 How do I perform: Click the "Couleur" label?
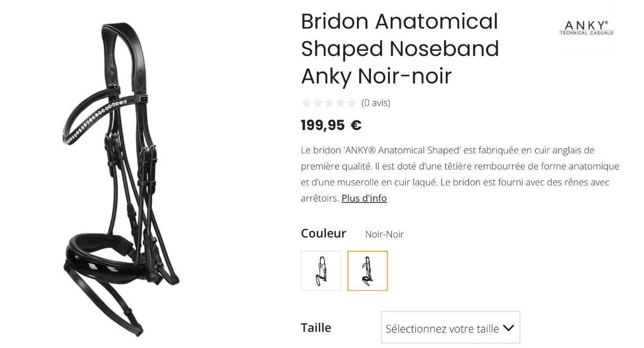coord(324,234)
